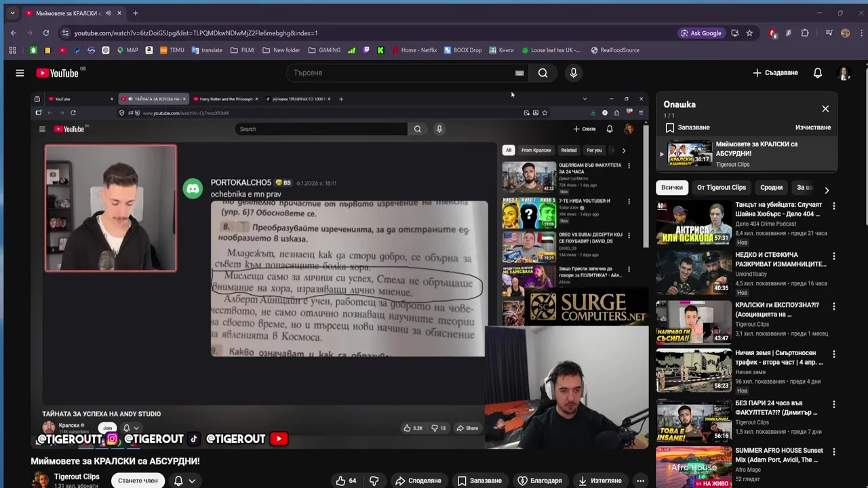This screenshot has height=488, width=868.
Task: Open the FILMI bookmarks folder
Action: (x=242, y=50)
